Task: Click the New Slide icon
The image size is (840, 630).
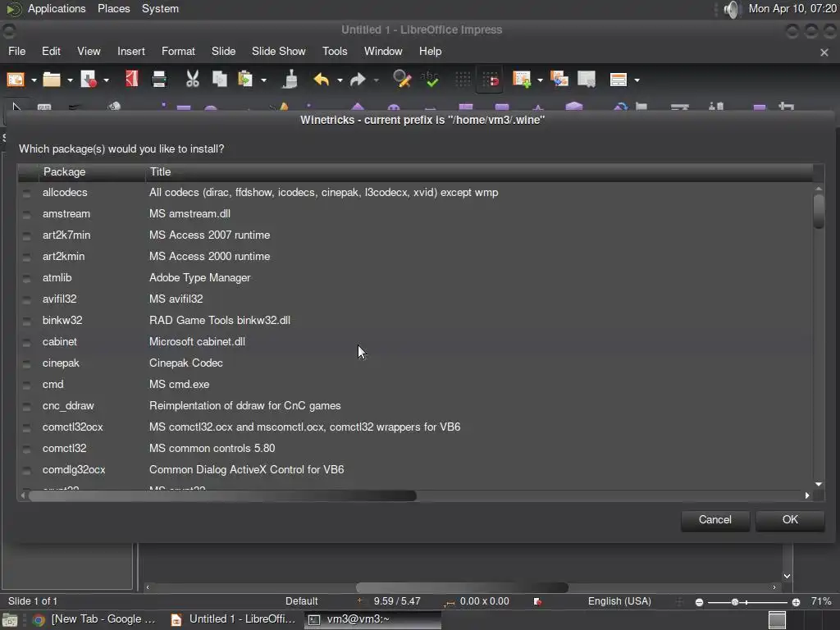Action: pos(521,80)
